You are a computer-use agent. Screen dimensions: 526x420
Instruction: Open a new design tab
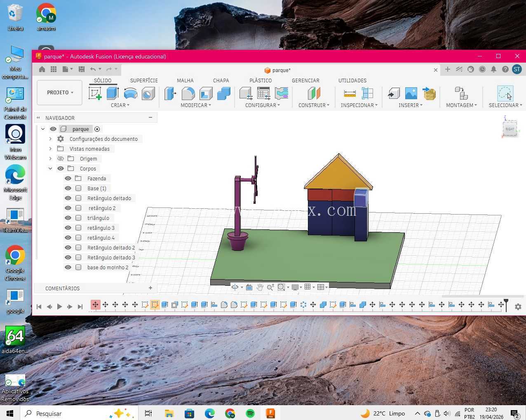tap(447, 69)
